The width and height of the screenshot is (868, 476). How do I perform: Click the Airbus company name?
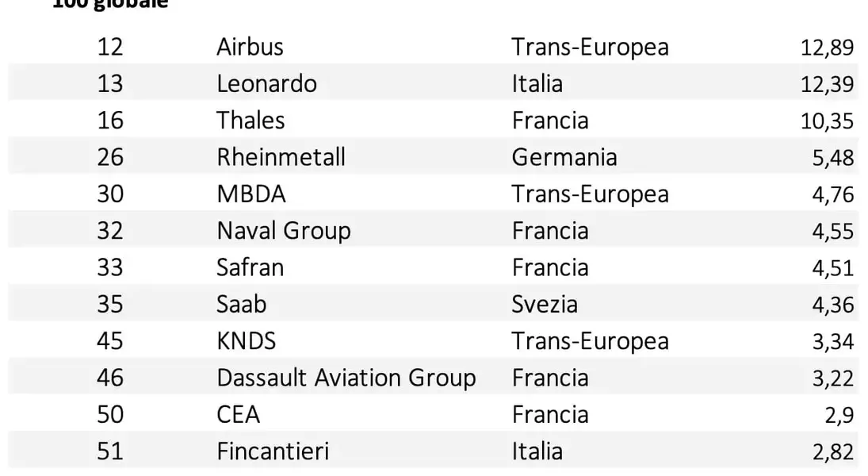(x=250, y=47)
